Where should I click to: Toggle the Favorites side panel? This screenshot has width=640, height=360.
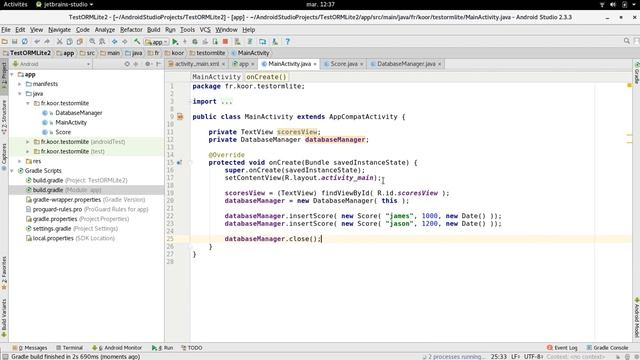click(x=4, y=273)
